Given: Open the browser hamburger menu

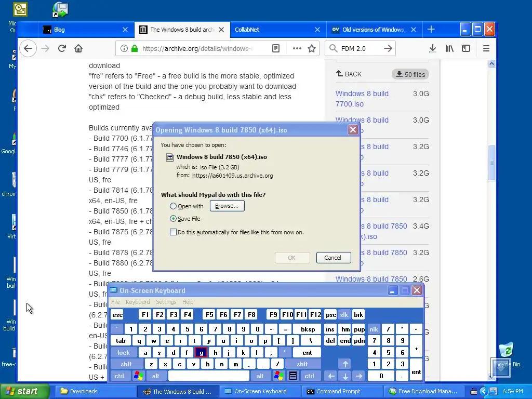Looking at the screenshot, I should (486, 48).
